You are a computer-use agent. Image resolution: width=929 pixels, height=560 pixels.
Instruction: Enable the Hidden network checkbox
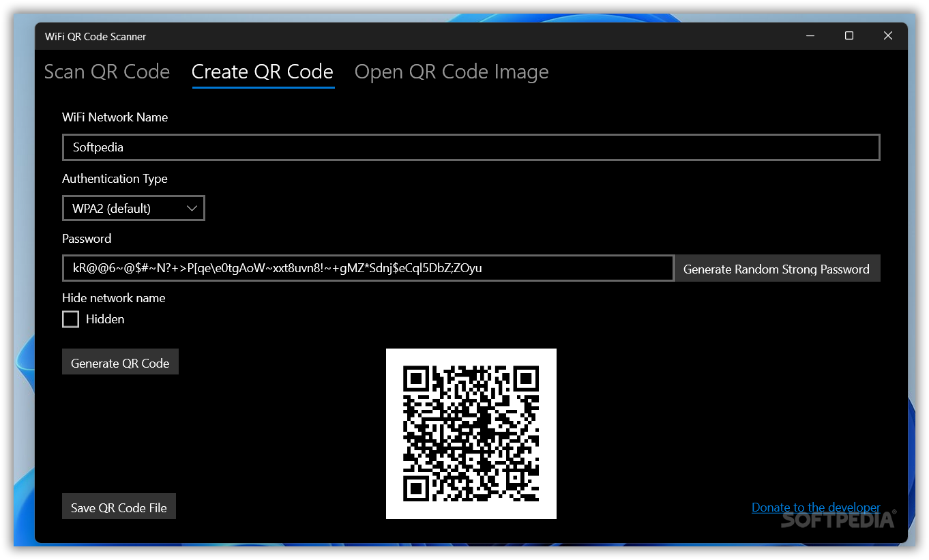pos(71,319)
